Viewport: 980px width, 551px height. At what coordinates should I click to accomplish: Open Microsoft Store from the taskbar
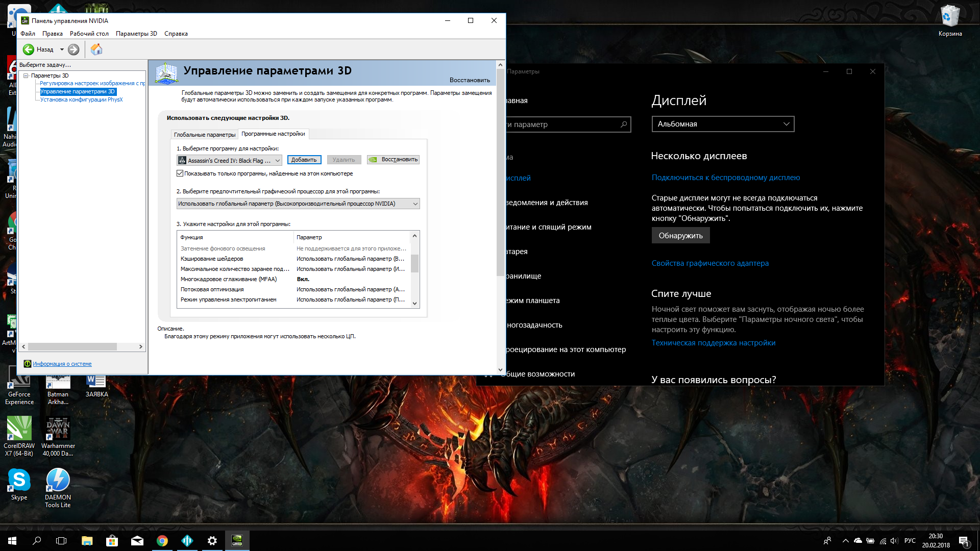[x=112, y=541]
